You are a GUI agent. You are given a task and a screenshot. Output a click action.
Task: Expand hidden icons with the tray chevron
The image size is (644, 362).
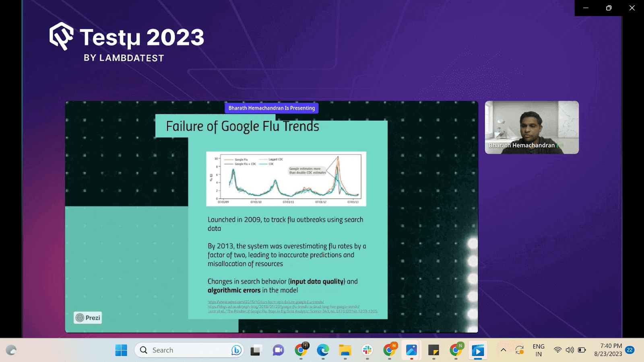[x=503, y=350]
